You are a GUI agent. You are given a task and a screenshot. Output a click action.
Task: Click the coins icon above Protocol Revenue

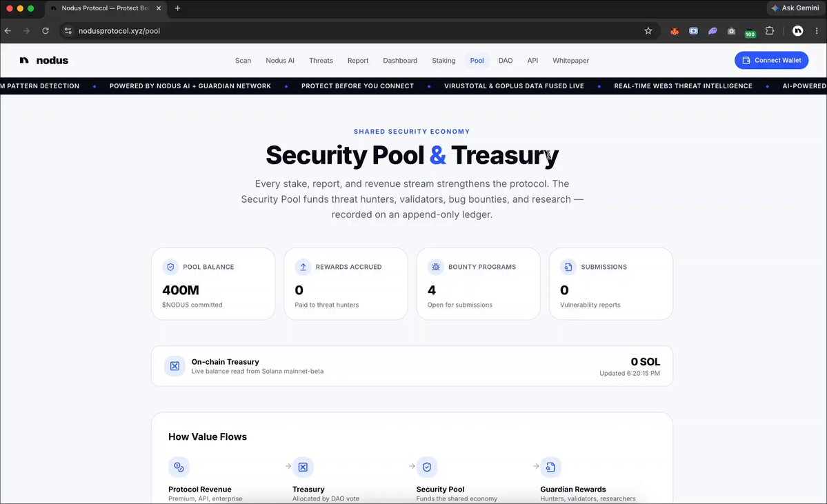coord(179,467)
